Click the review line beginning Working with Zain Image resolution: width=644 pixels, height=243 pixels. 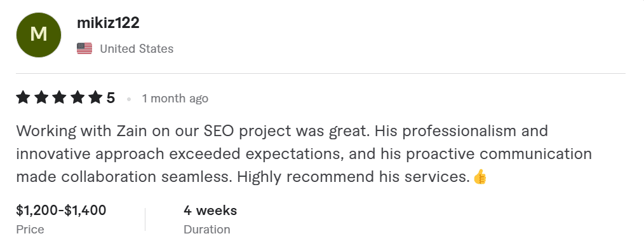[282, 131]
